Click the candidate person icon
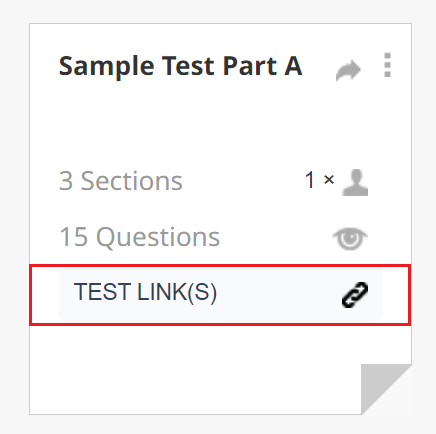The image size is (436, 434). 355,182
